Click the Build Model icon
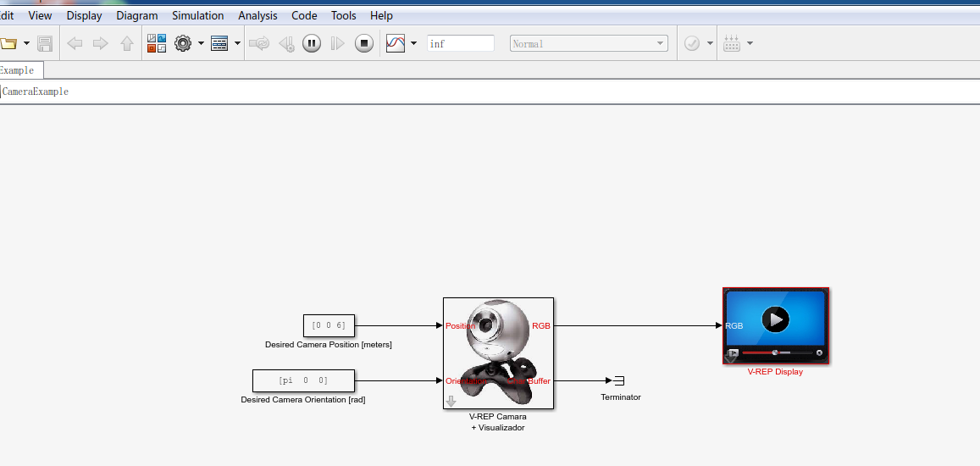Screen dimensions: 980x466 click(x=732, y=43)
